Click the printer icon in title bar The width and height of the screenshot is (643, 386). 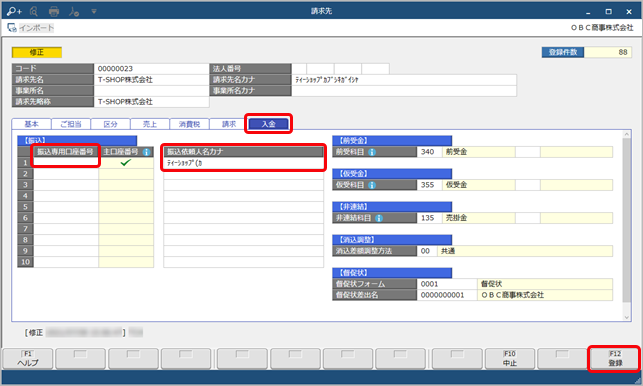[54, 11]
